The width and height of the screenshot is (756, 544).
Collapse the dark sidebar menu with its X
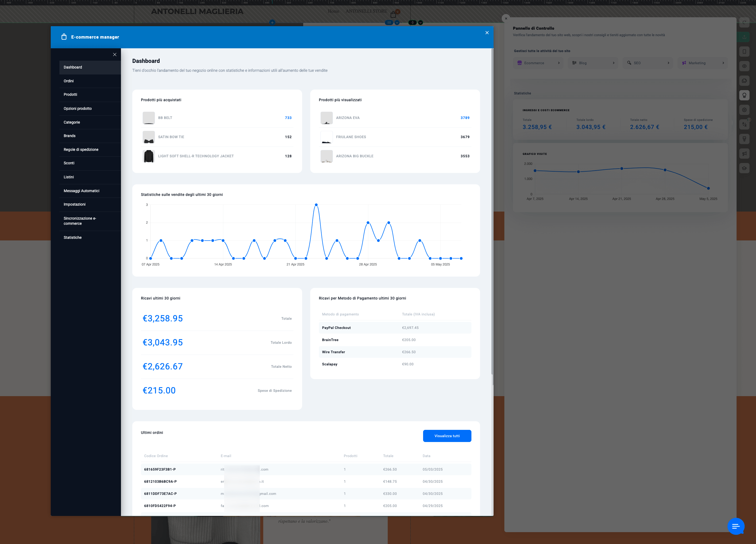click(x=115, y=54)
